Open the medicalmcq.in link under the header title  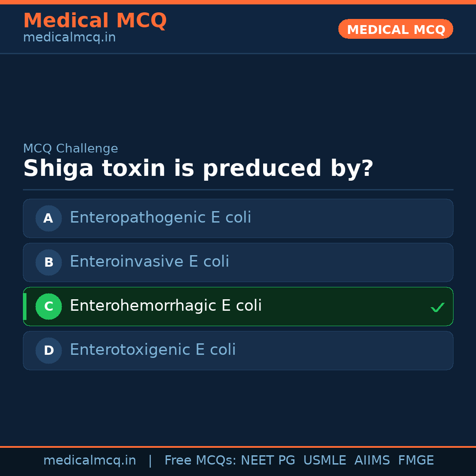coord(69,38)
